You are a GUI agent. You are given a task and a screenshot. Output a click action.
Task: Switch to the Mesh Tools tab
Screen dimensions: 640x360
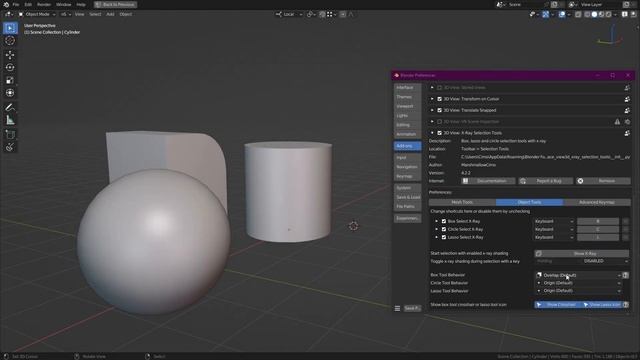(462, 202)
